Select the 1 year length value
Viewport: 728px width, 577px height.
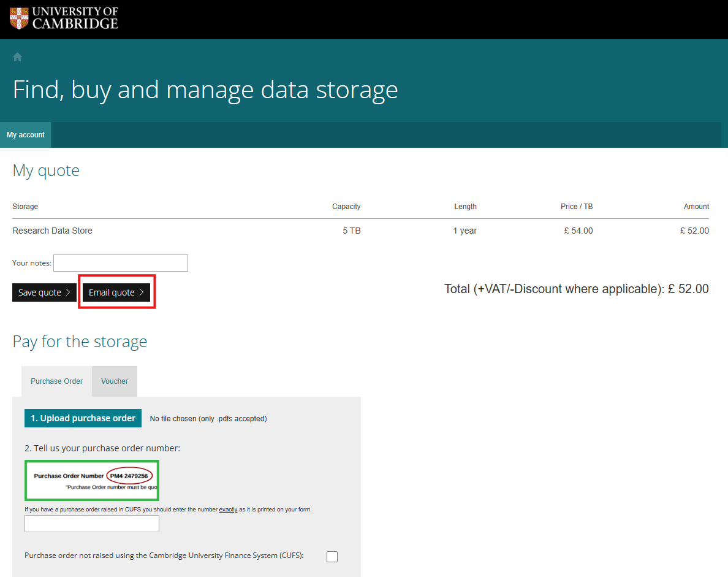point(464,231)
